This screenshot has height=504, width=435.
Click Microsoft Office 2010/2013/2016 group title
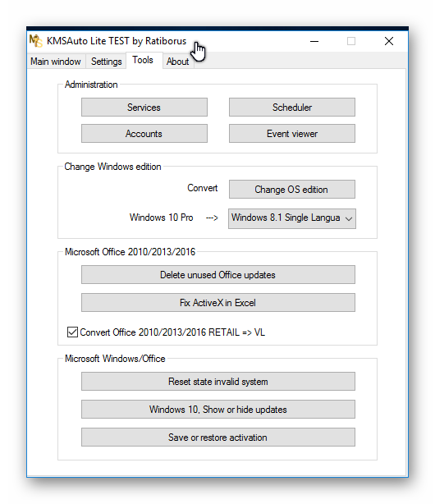[130, 252]
